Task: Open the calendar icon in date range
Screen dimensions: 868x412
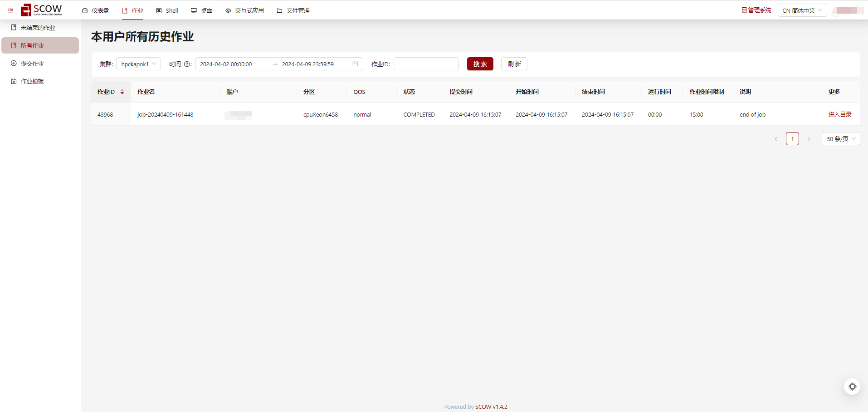Action: [355, 64]
